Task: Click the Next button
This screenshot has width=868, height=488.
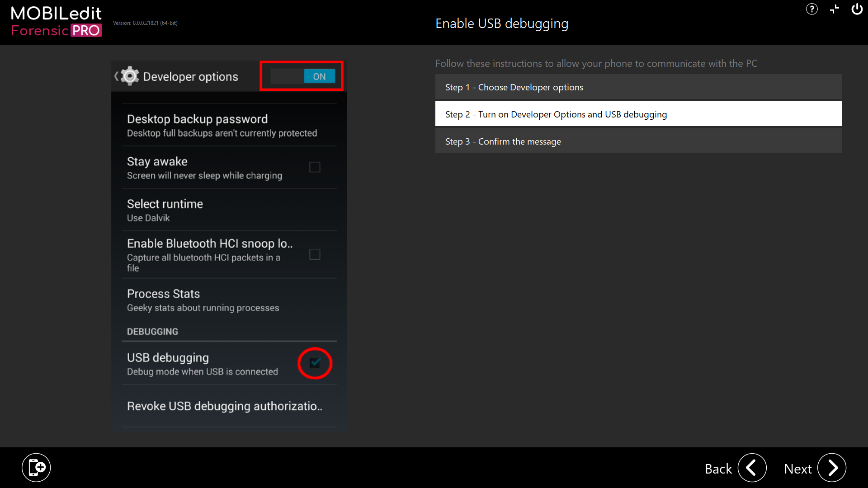Action: tap(798, 469)
